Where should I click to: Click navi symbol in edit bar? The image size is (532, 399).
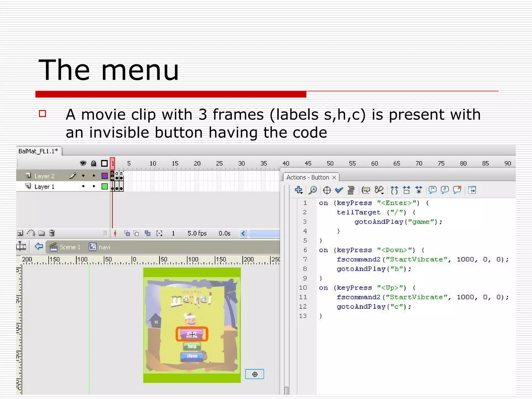coord(100,247)
